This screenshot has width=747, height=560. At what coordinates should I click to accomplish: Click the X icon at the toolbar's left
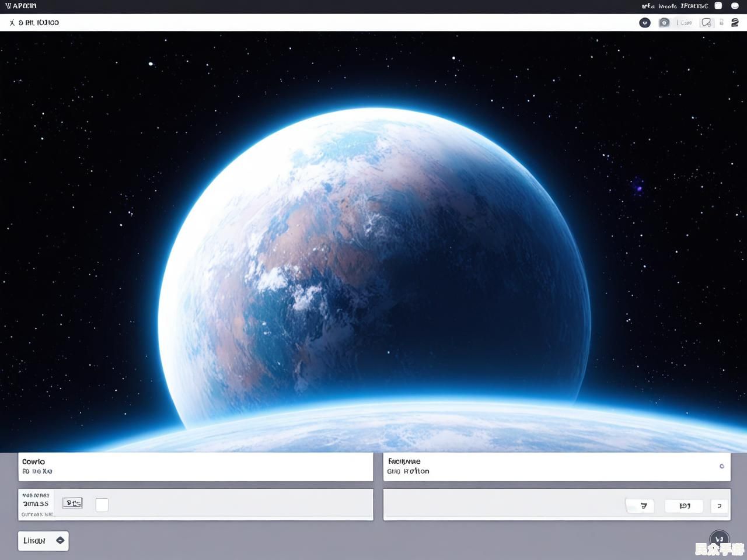pos(12,23)
